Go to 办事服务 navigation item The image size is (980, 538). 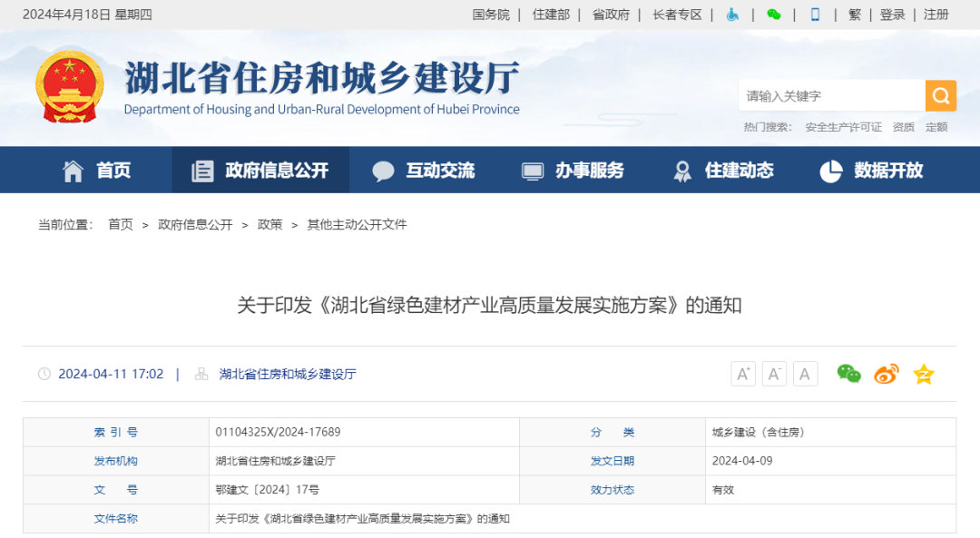coord(573,171)
